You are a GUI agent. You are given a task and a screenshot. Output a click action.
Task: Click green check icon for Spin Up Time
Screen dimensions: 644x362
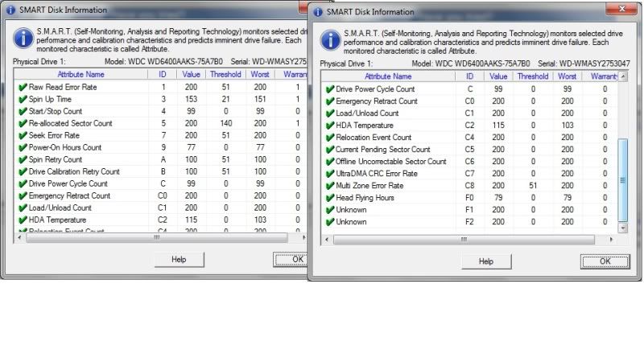(23, 99)
